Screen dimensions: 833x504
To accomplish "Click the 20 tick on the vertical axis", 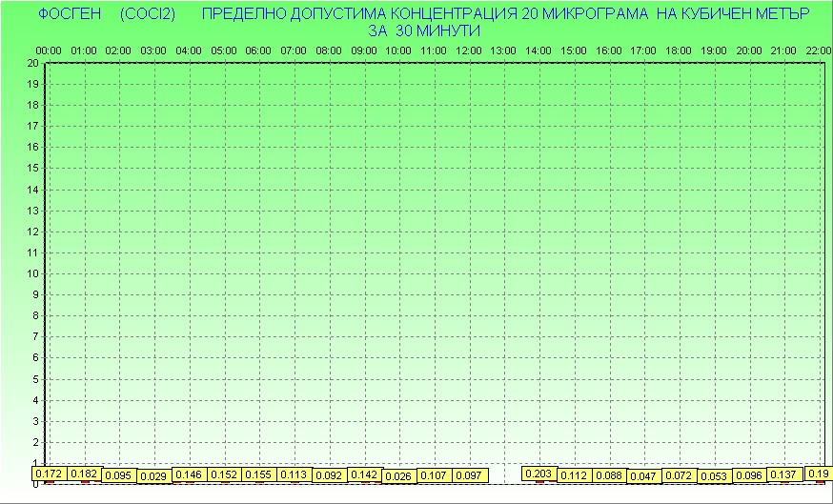I will (x=32, y=63).
